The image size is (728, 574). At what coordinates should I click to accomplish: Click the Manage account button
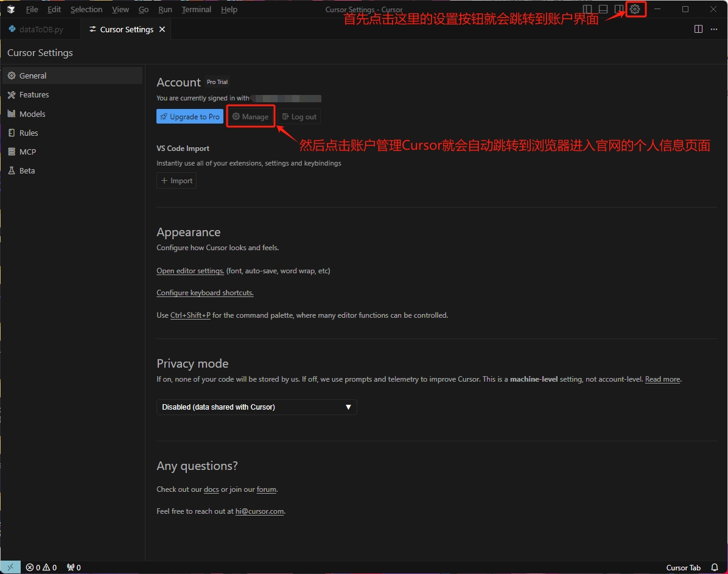251,116
